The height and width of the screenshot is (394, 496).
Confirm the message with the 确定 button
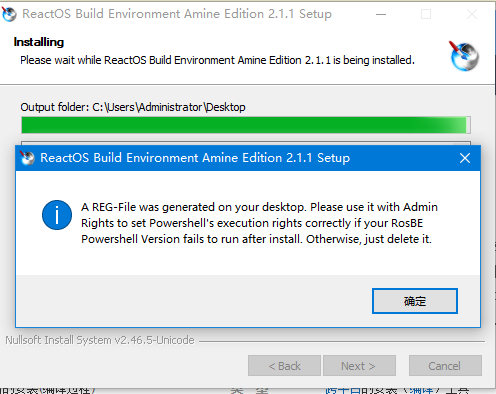[415, 301]
